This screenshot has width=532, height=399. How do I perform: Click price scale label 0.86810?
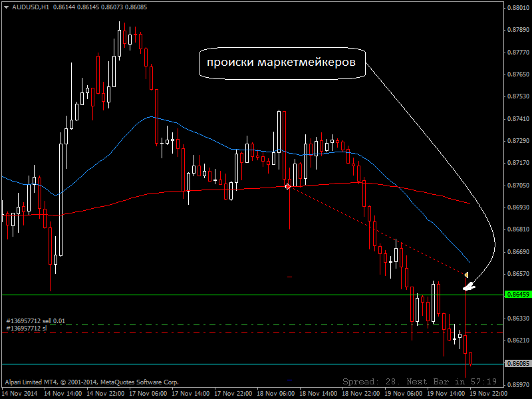coord(518,229)
